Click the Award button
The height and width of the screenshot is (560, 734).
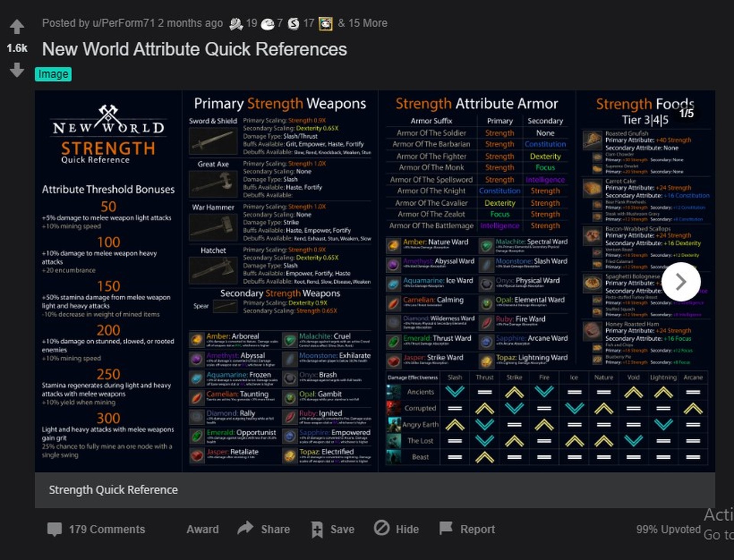tap(203, 529)
